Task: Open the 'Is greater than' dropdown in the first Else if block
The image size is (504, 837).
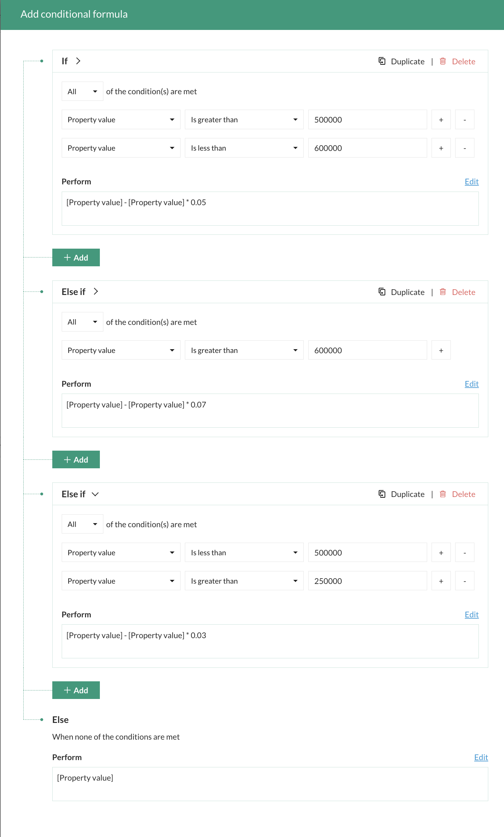Action: 244,350
